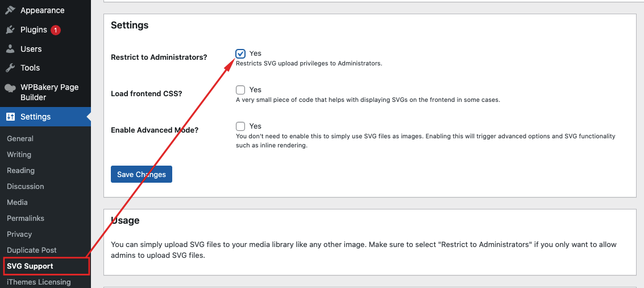Enable the Load frontend CSS checkbox
644x288 pixels.
240,90
